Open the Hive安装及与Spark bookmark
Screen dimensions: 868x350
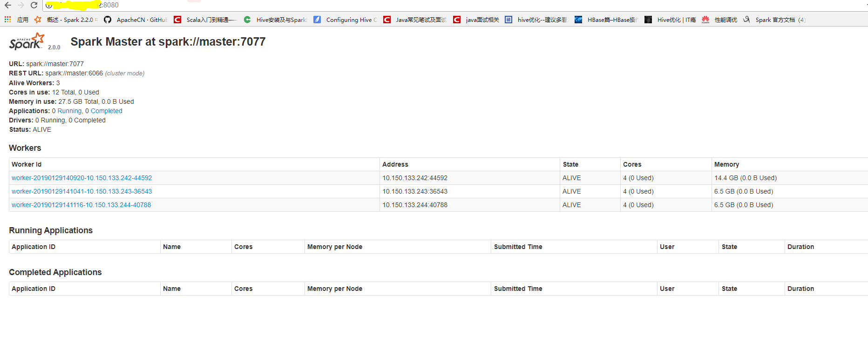(x=275, y=20)
